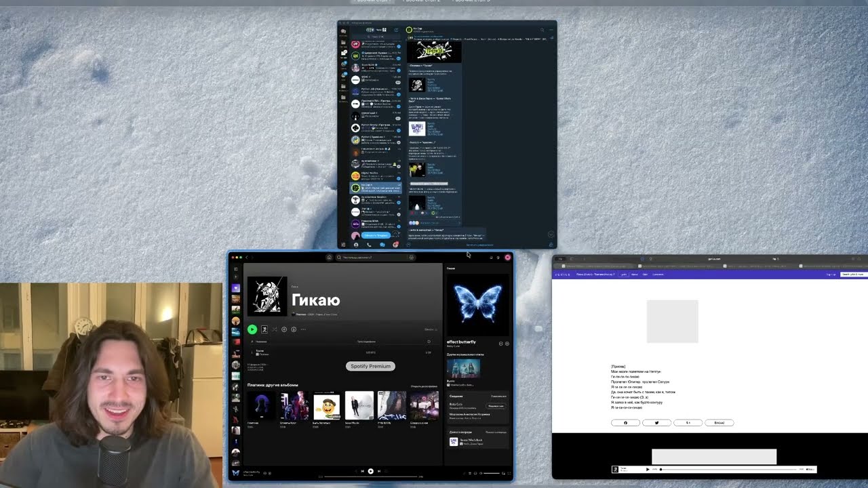This screenshot has height=488, width=868.
Task: Pause or play from Spotify bottom bar
Action: [x=370, y=471]
